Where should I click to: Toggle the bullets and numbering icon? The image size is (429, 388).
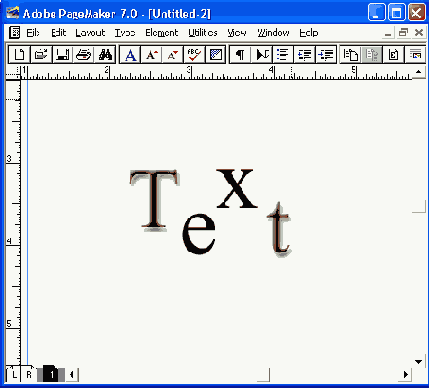tap(283, 54)
